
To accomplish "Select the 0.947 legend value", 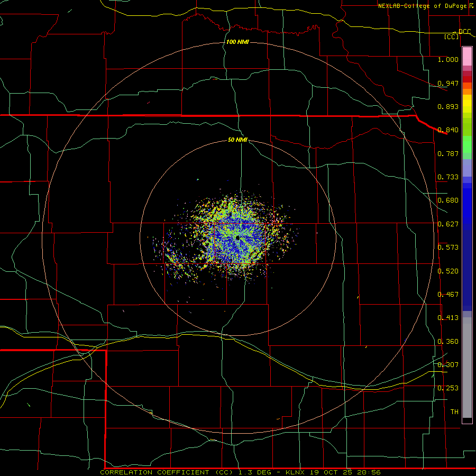I will pos(448,83).
